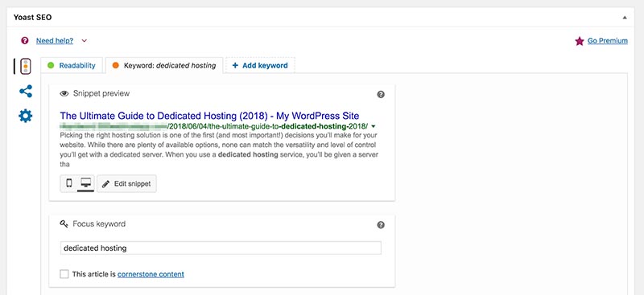Check This article is cornerstone content
The image size is (644, 295).
coord(64,274)
